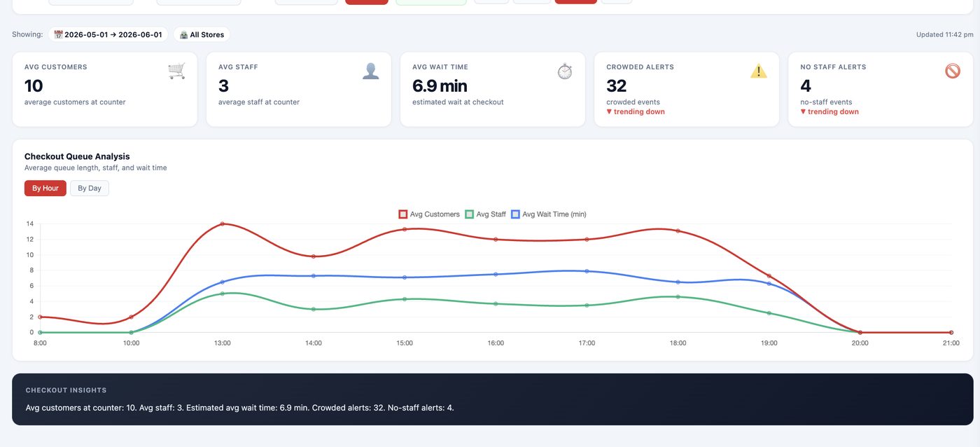This screenshot has height=447, width=980.
Task: Click 'Average queue length, staff, and wait time' subtitle
Action: pos(95,168)
